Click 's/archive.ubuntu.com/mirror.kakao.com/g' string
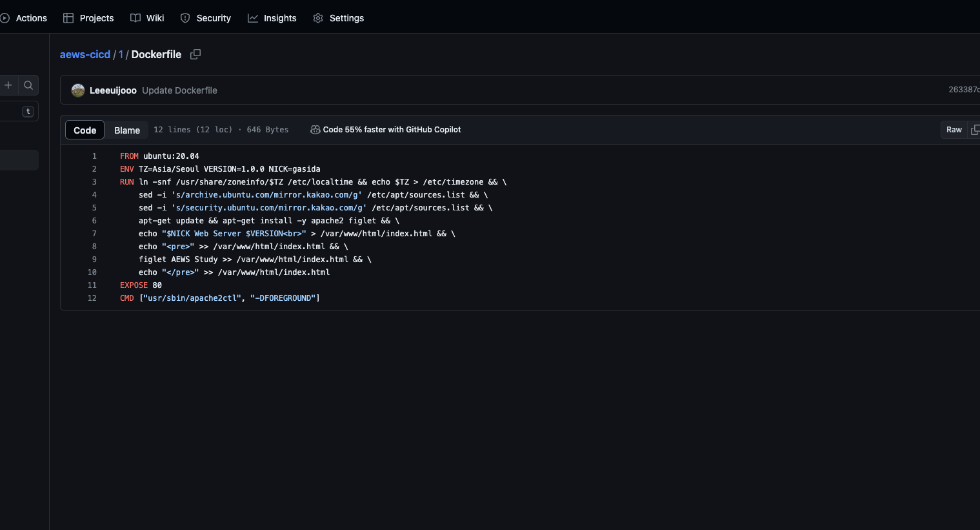The width and height of the screenshot is (980, 530). 267,195
